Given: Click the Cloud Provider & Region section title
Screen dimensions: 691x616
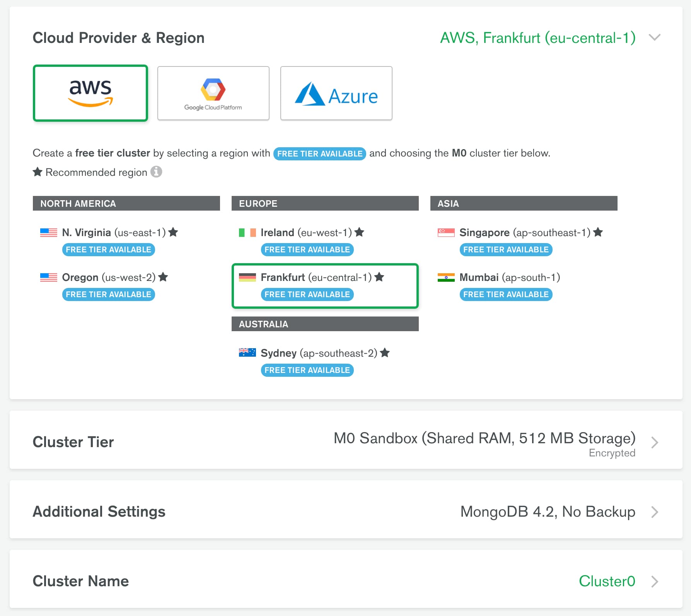Looking at the screenshot, I should click(119, 38).
